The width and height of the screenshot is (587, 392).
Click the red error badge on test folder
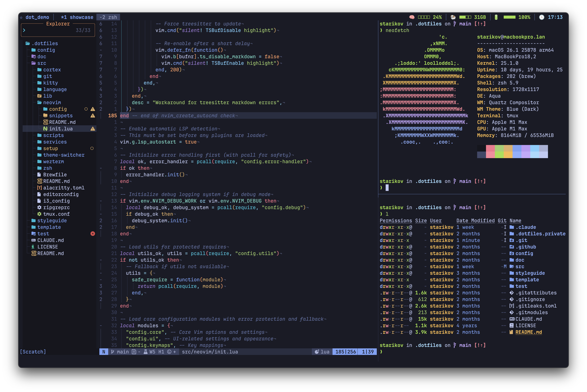point(93,234)
